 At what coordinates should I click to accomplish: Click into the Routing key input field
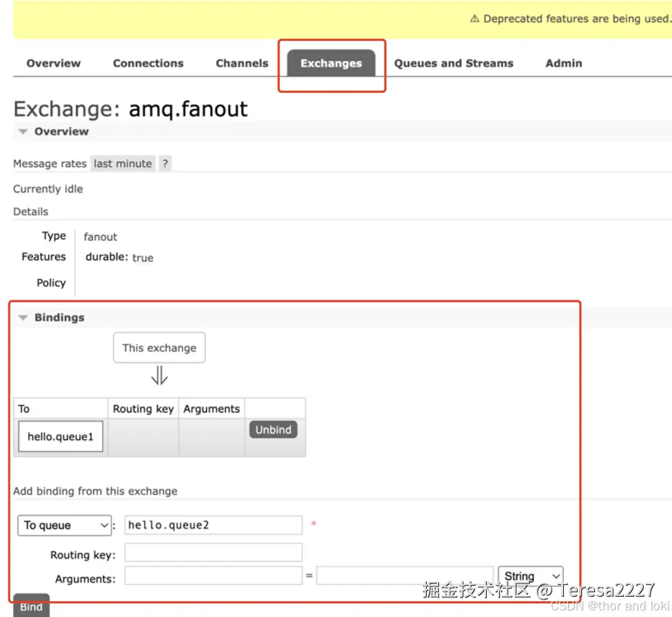[x=213, y=552]
